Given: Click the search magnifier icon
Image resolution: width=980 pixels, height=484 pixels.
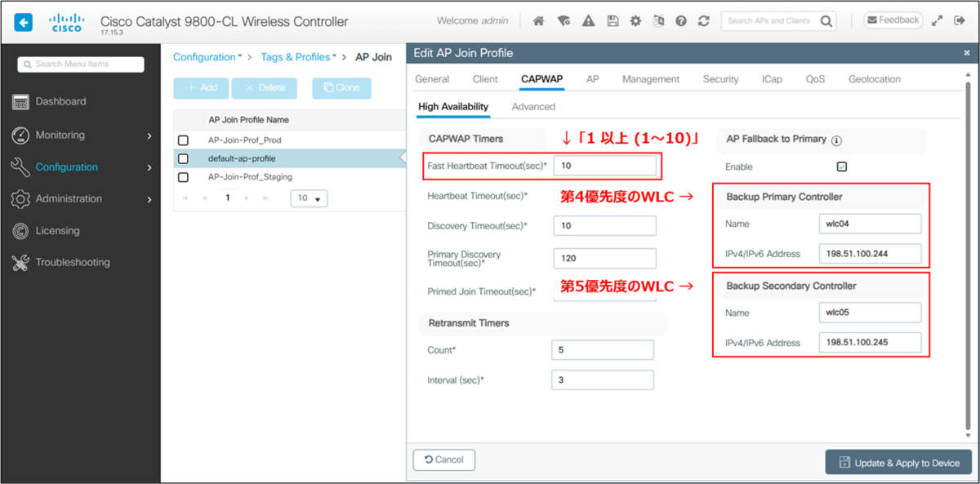Looking at the screenshot, I should 826,21.
